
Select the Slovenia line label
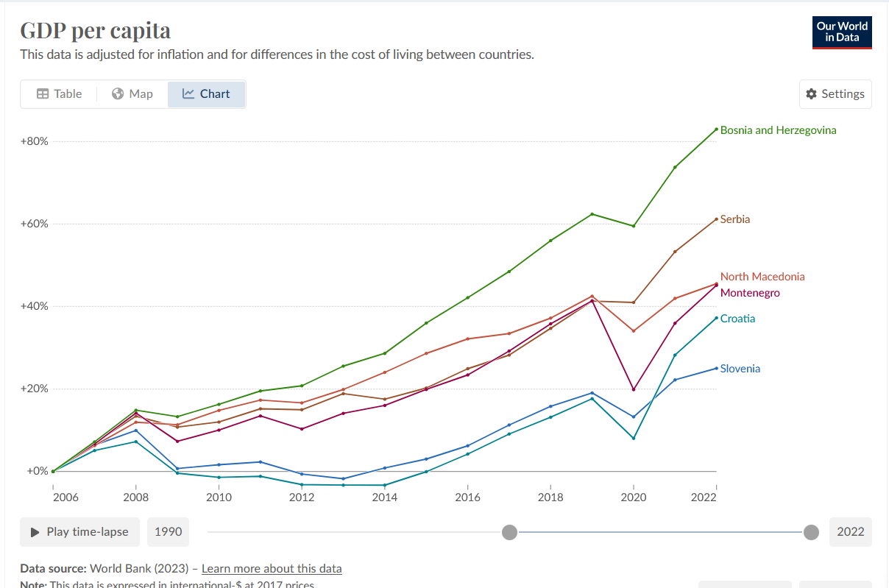point(740,369)
